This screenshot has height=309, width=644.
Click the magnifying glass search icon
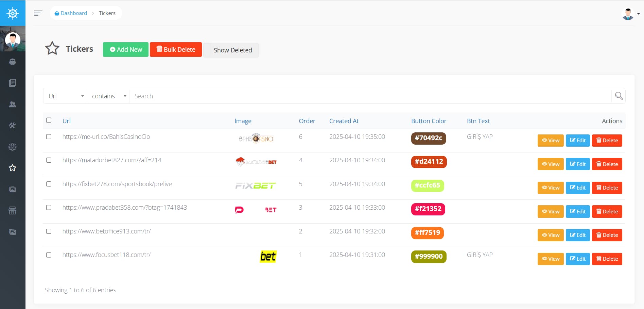[x=619, y=96]
